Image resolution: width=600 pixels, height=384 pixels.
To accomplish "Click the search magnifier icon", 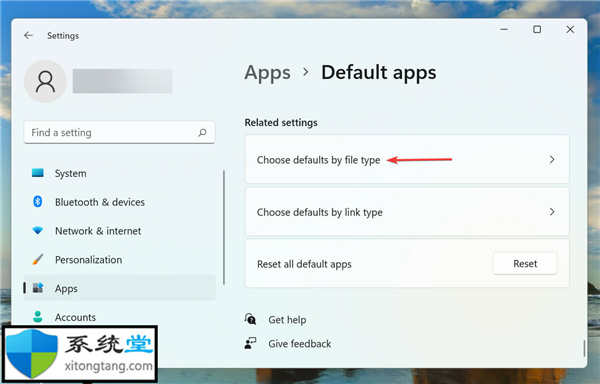I will point(202,133).
